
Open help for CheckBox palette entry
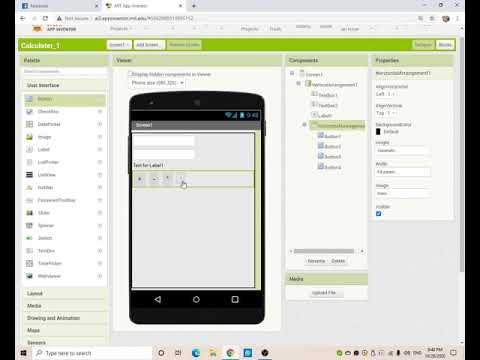click(x=100, y=111)
